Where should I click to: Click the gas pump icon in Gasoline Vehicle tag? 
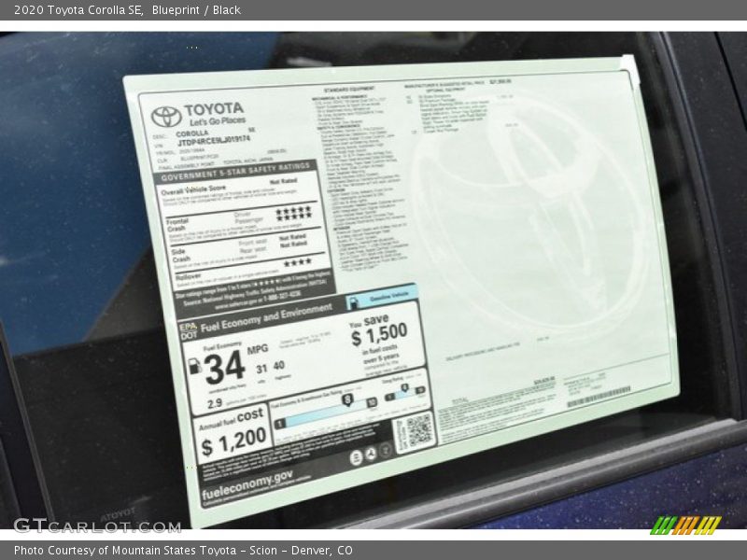355,301
